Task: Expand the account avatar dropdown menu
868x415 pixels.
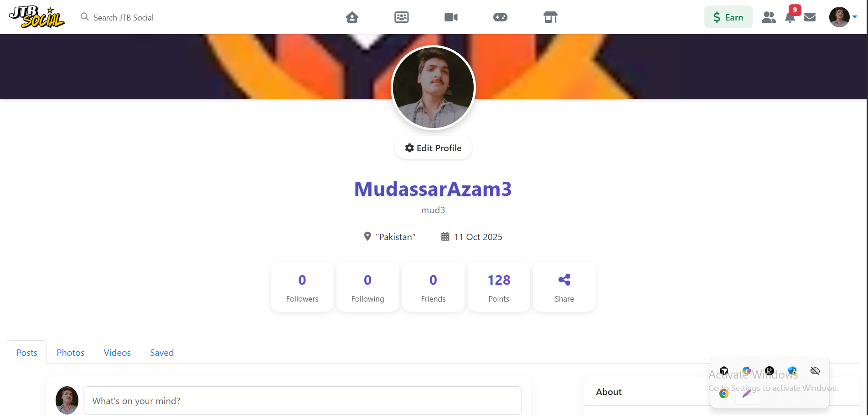Action: tap(843, 17)
